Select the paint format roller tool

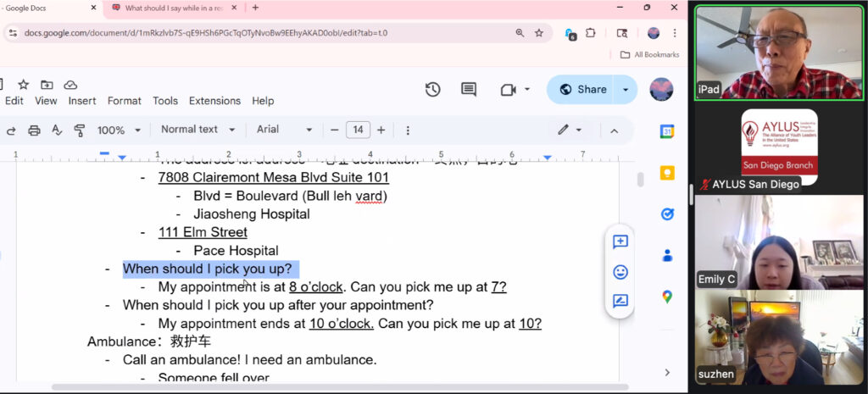[x=80, y=130]
